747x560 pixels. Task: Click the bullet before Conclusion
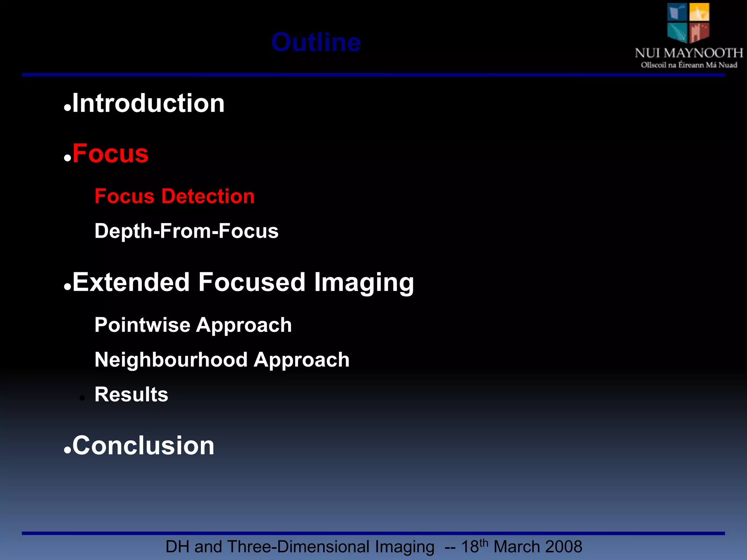click(67, 450)
